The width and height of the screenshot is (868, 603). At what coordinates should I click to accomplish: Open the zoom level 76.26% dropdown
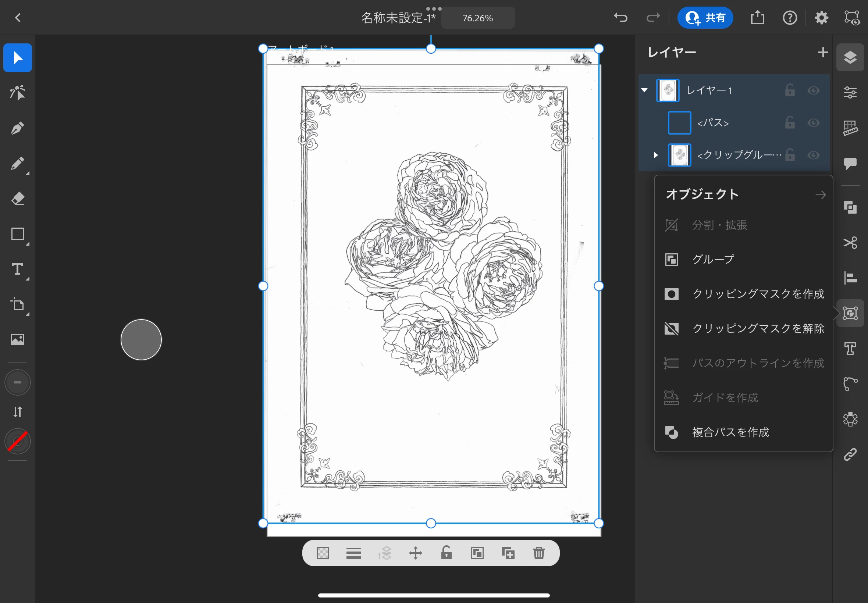[478, 18]
